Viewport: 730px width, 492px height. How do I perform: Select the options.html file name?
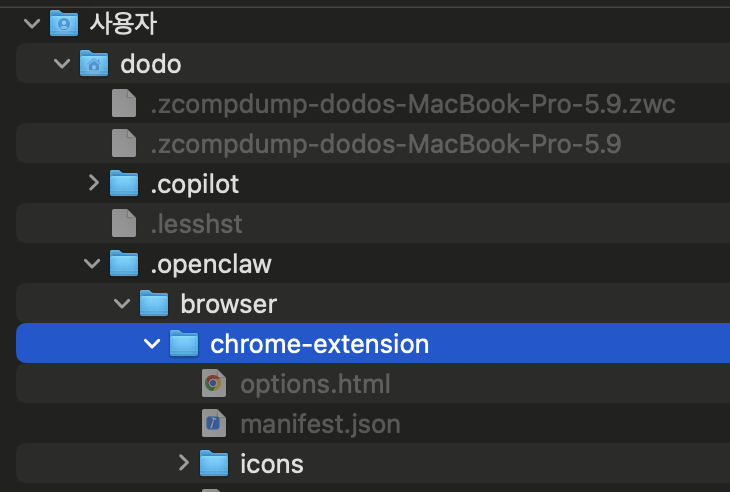[x=315, y=383]
